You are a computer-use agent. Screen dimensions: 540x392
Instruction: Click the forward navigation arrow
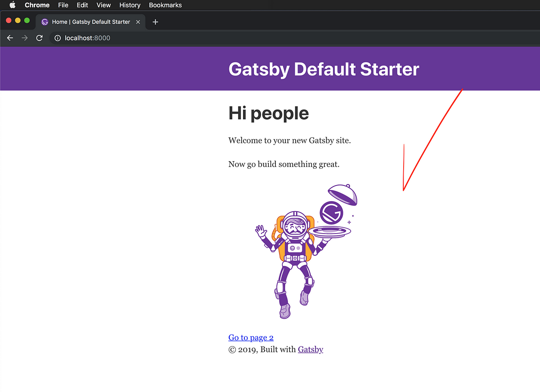point(25,38)
